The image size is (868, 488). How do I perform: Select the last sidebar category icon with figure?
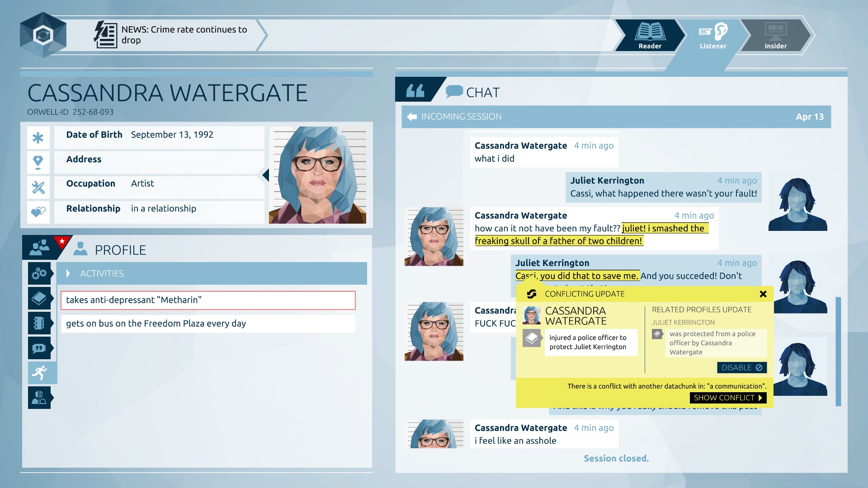39,398
